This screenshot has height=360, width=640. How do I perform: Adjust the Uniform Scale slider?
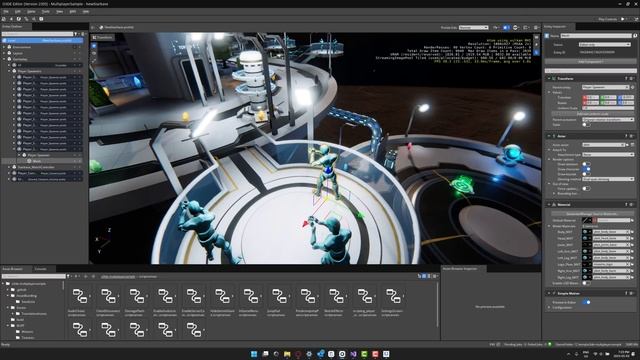click(608, 108)
